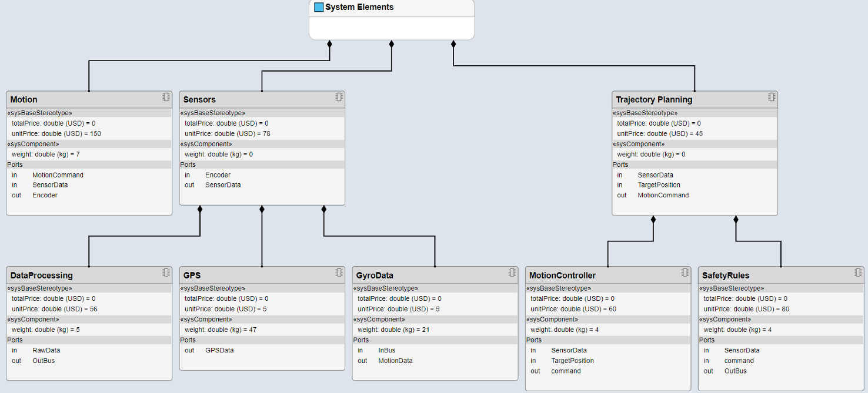
Task: Select the Encoder in port of Sensors
Action: click(218, 175)
